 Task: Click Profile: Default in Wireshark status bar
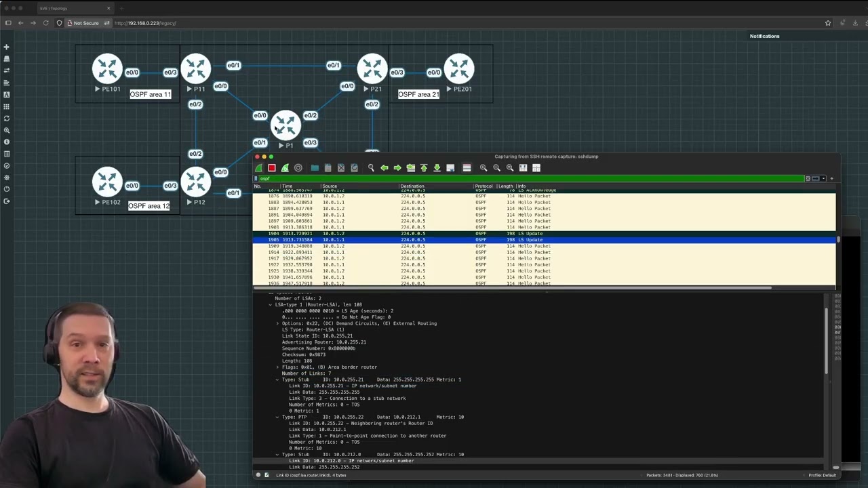click(822, 475)
